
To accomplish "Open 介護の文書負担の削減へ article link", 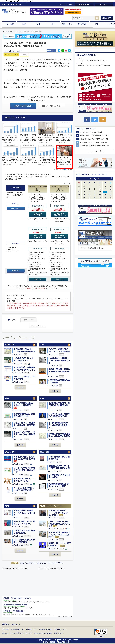I will click(59, 351).
